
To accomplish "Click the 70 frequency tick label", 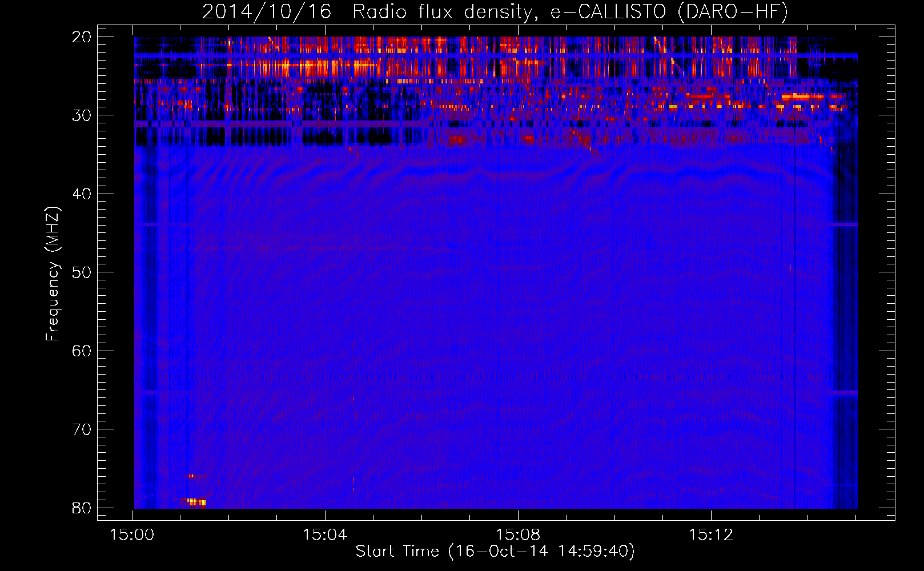I will click(x=82, y=429).
